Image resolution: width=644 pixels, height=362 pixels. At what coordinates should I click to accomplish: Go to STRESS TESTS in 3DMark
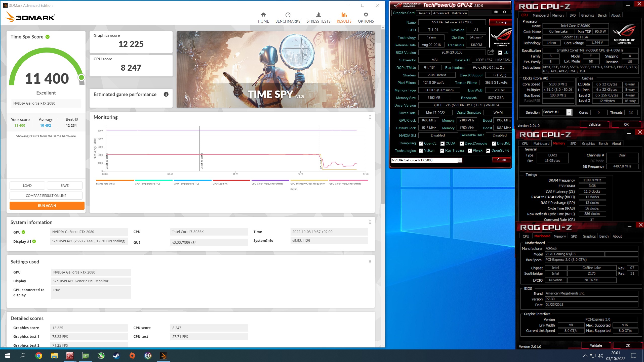point(318,18)
